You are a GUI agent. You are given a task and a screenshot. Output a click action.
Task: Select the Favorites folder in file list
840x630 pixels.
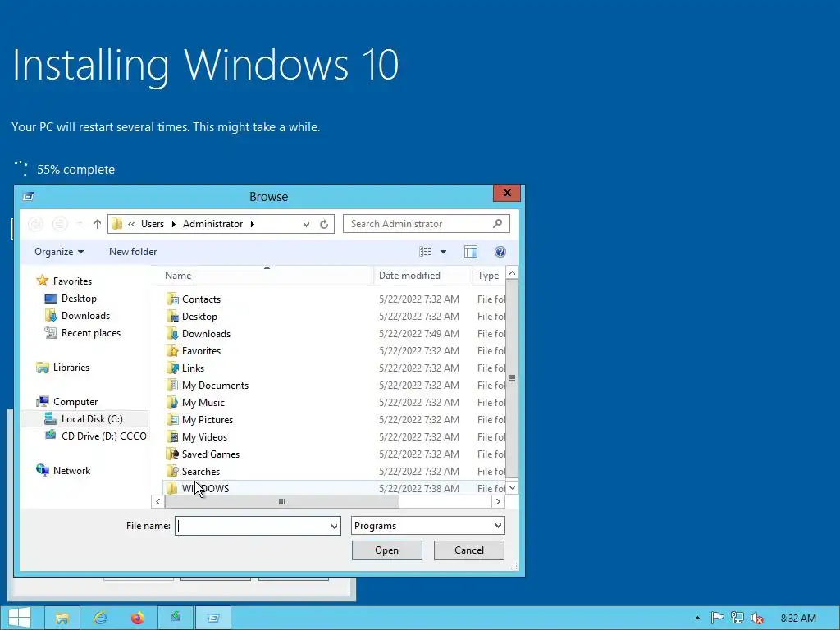(201, 350)
